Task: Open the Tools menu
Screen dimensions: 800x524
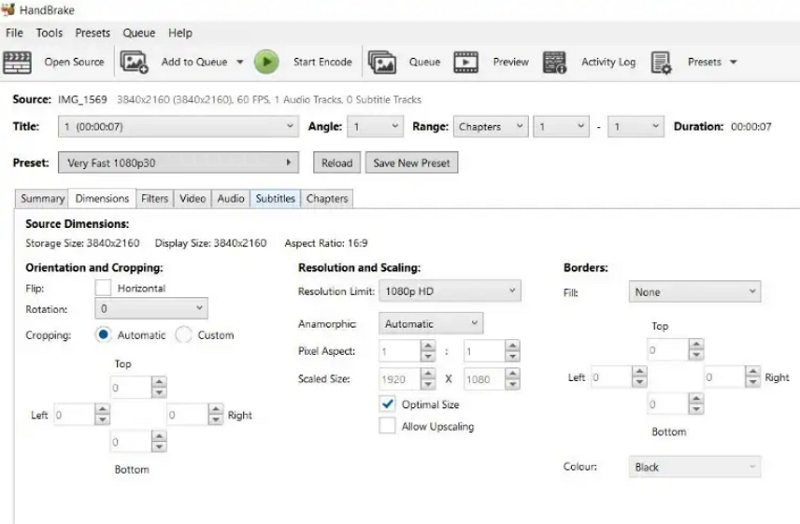Action: coord(49,33)
